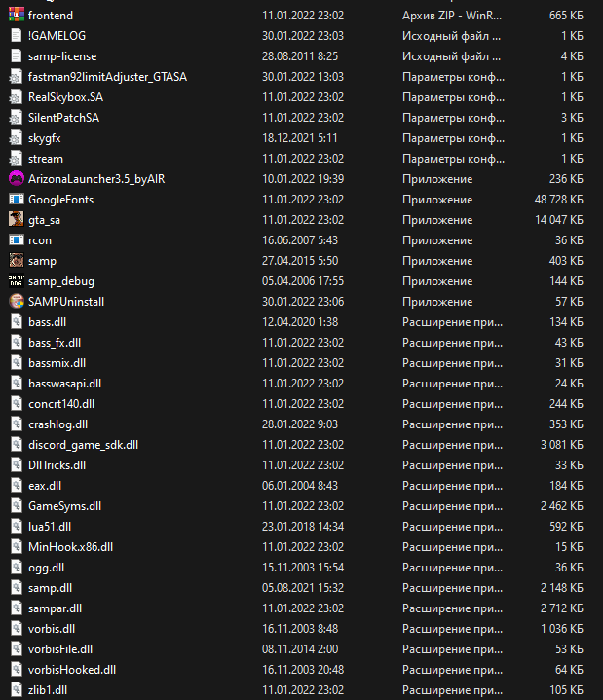Click the samp-license file name
603x700 pixels.
pos(62,56)
